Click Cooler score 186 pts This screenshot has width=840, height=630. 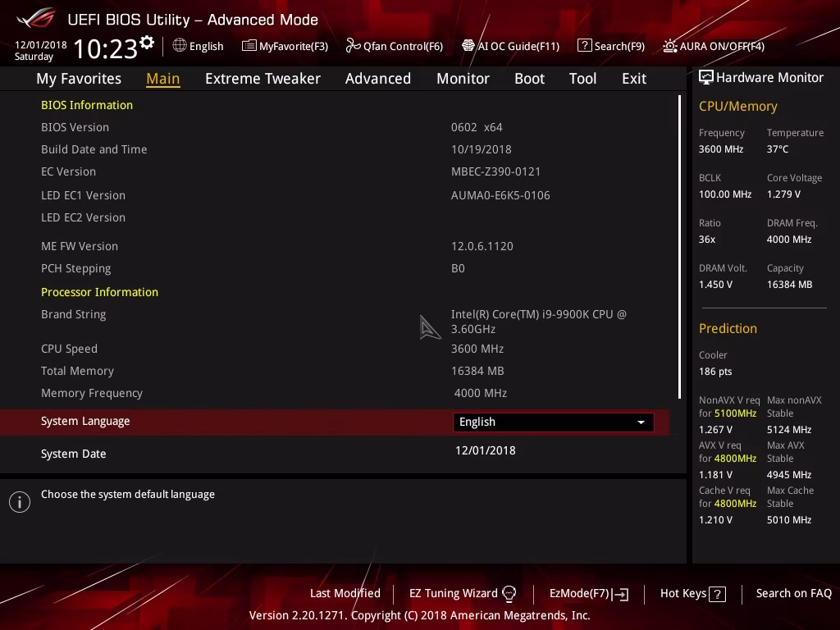click(714, 372)
